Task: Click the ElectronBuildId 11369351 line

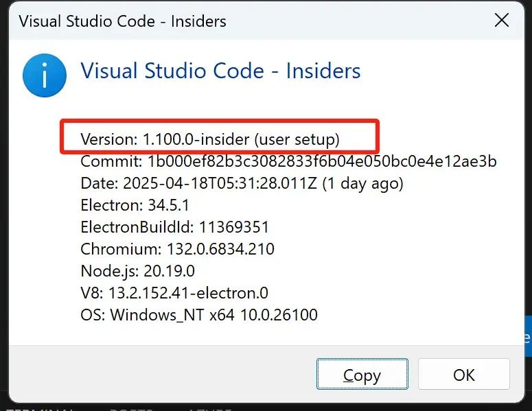Action: click(x=174, y=227)
